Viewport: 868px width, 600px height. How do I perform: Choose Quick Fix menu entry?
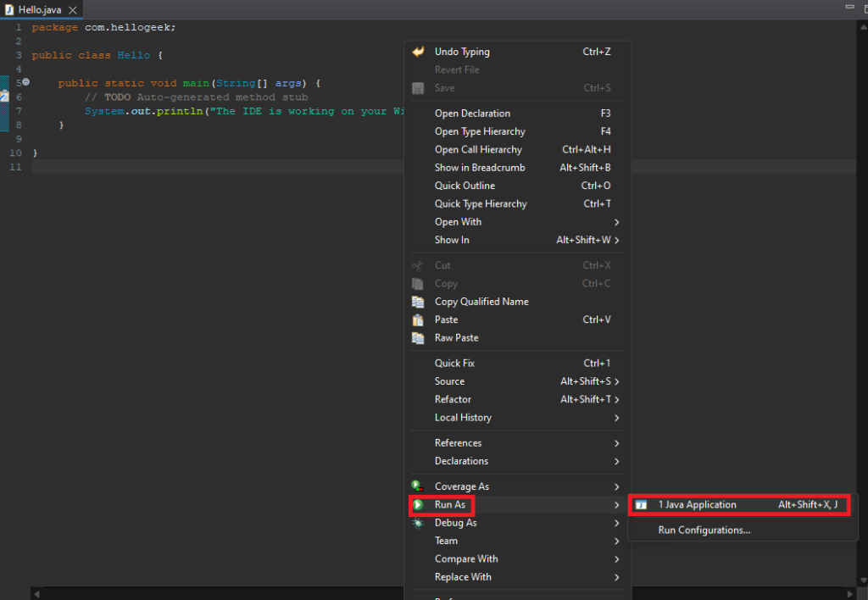click(454, 364)
